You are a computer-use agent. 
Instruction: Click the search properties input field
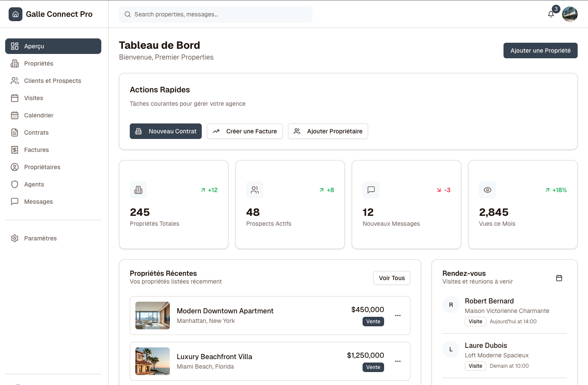point(216,14)
